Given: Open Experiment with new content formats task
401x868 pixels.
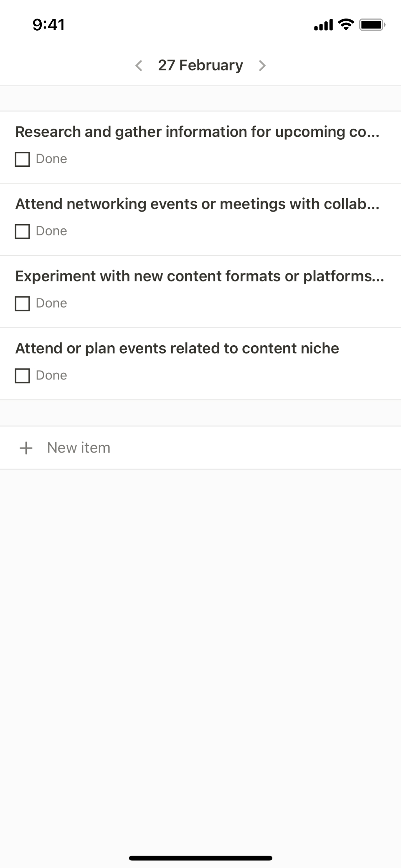Looking at the screenshot, I should click(x=199, y=276).
